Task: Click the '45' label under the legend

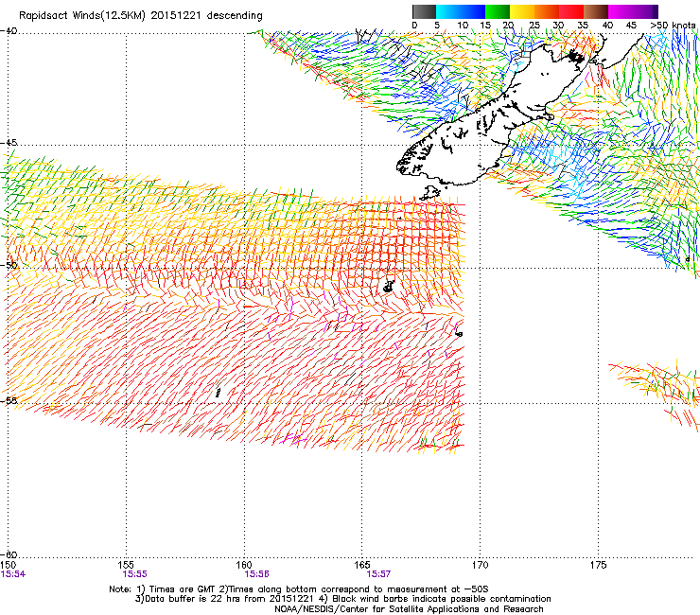Action: [631, 26]
